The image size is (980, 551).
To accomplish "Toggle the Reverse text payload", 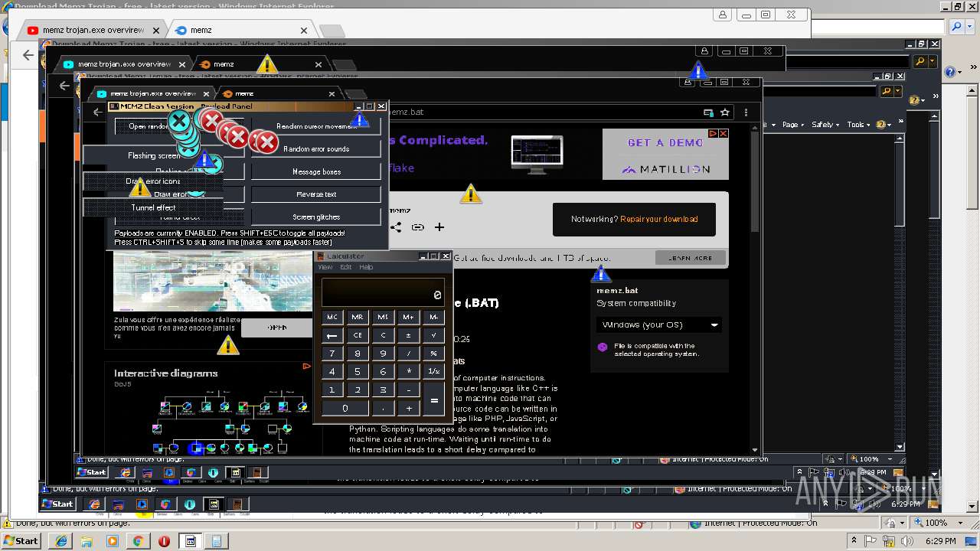I will click(316, 194).
